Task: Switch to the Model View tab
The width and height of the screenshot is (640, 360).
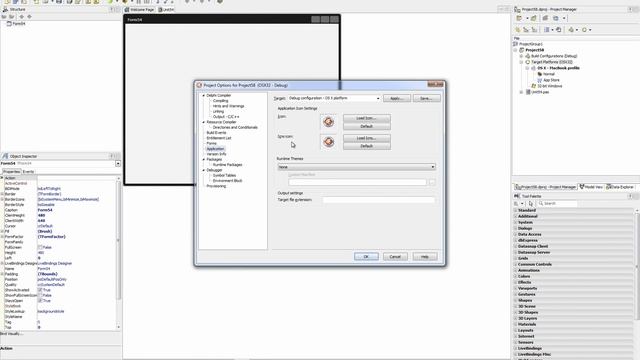Action: pos(591,187)
